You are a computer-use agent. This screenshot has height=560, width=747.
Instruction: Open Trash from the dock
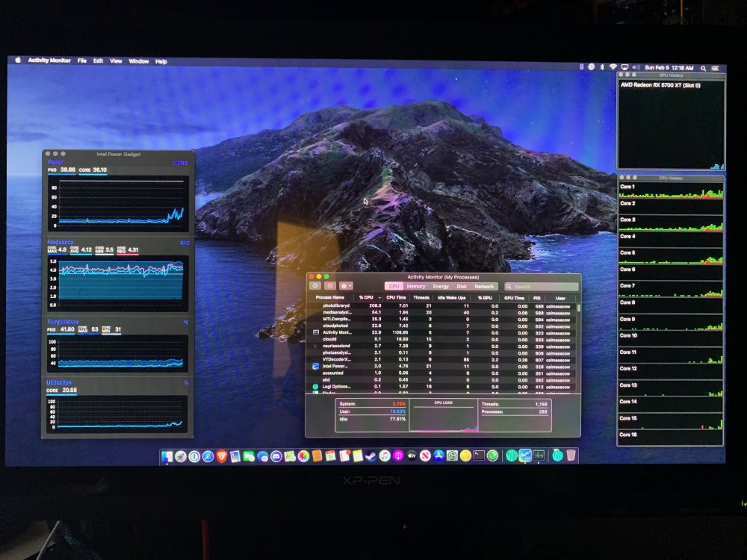(x=571, y=455)
